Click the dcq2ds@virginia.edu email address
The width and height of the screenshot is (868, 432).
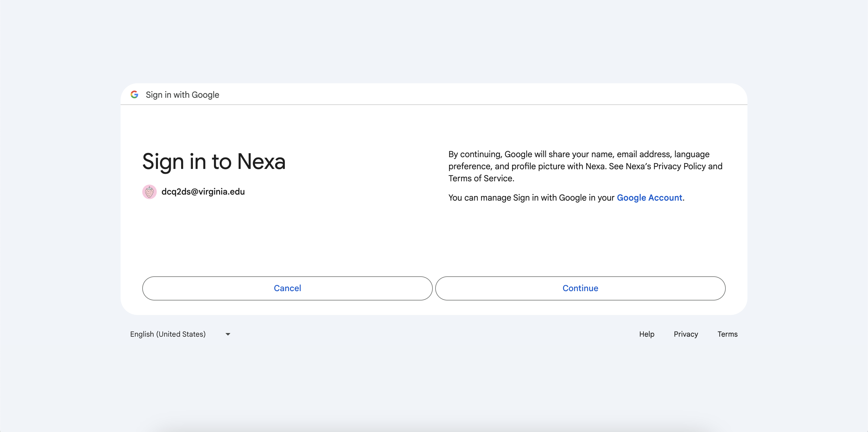click(x=203, y=192)
